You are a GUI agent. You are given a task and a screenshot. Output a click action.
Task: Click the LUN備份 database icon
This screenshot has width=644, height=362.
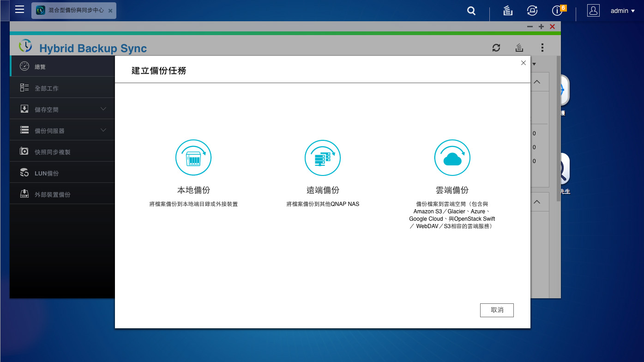24,173
